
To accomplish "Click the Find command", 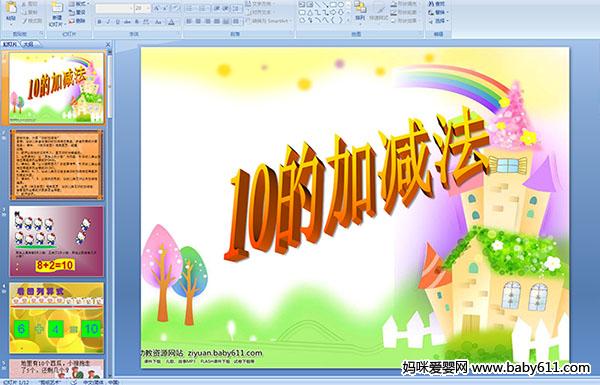I will pos(437,4).
